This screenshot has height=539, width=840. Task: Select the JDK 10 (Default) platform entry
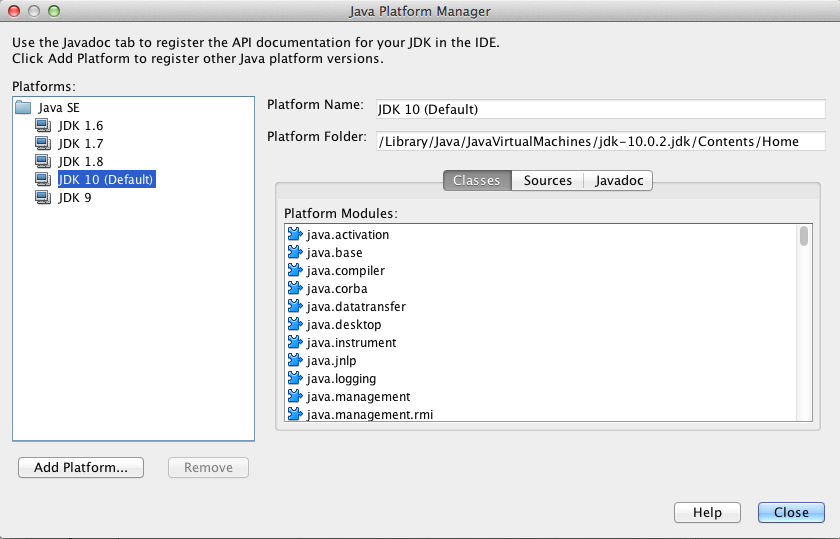click(105, 180)
